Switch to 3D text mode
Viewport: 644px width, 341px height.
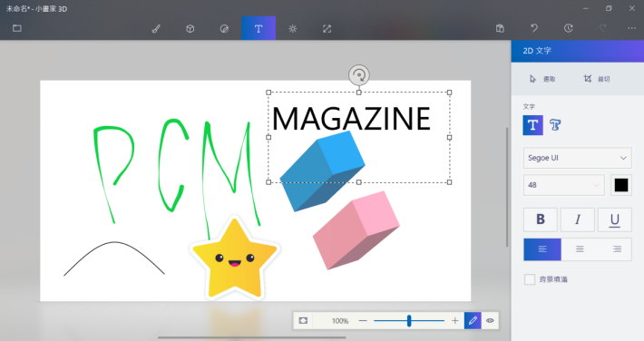pos(555,125)
